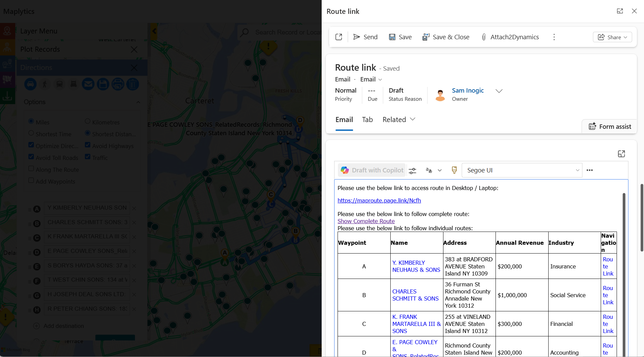The height and width of the screenshot is (357, 644).
Task: Click Attach2Dynamics in the command bar
Action: point(510,37)
